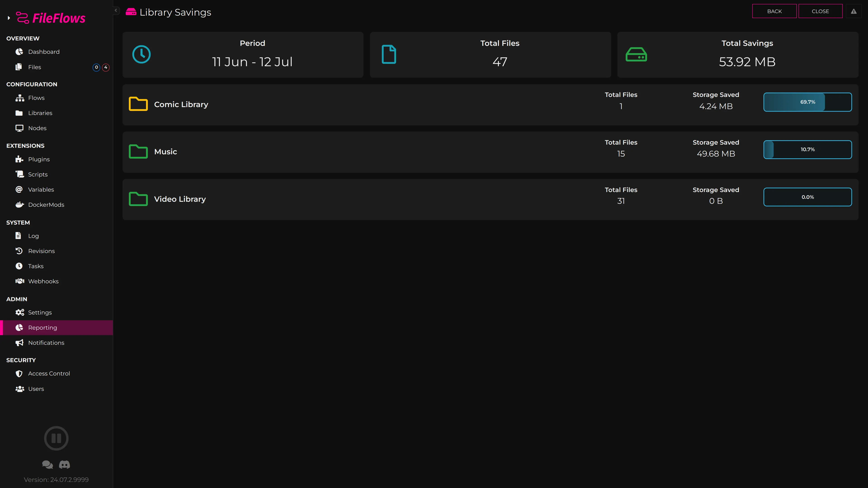The width and height of the screenshot is (868, 488).
Task: Click the Scripts icon
Action: [x=19, y=174]
